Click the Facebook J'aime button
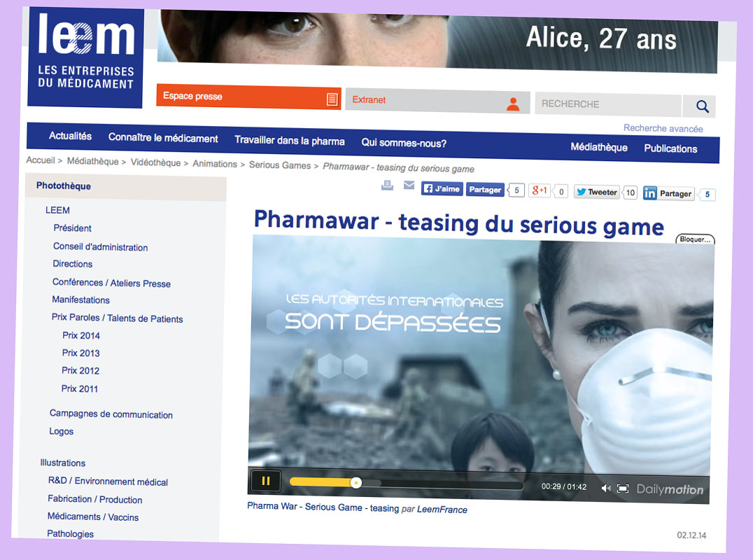Viewport: 753px width, 560px height. coord(441,189)
